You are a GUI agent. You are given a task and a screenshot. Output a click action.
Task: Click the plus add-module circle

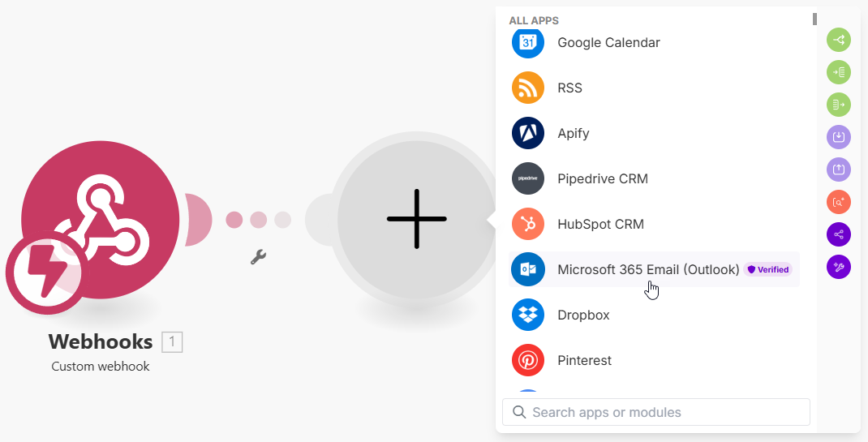click(416, 219)
